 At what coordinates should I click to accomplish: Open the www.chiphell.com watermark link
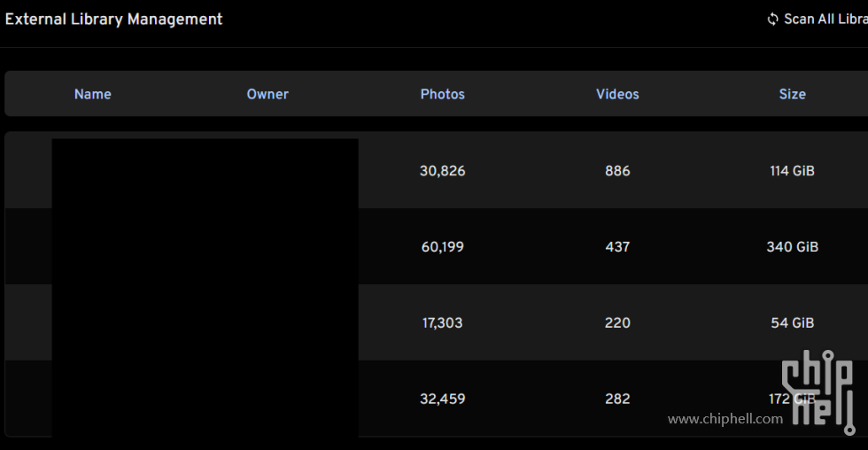tap(725, 419)
